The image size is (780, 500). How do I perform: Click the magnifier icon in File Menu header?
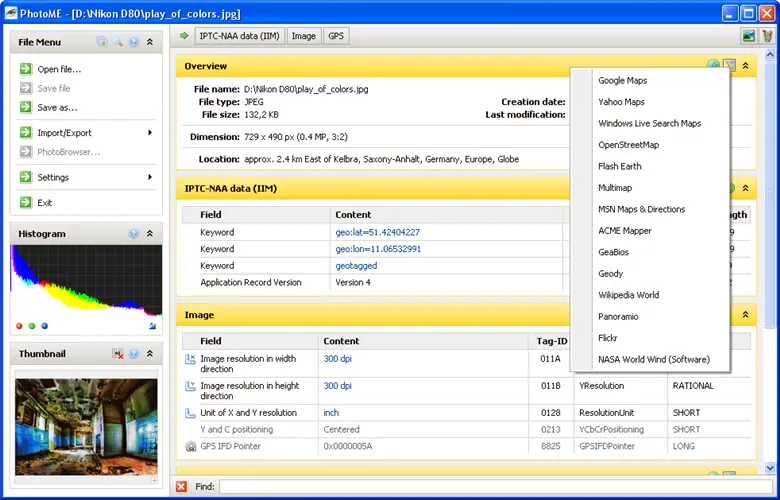click(118, 42)
